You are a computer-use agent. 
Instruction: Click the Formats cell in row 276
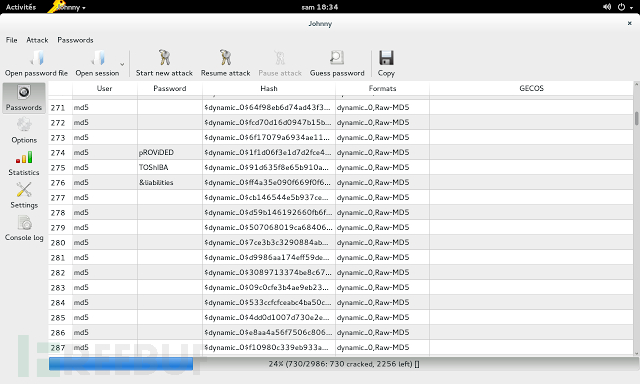coord(382,183)
